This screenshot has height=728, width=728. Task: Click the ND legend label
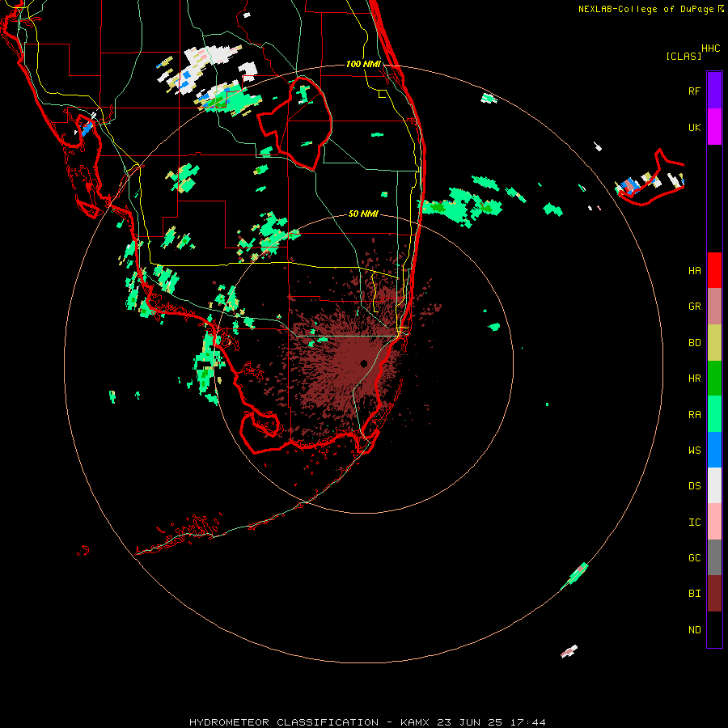pos(694,629)
